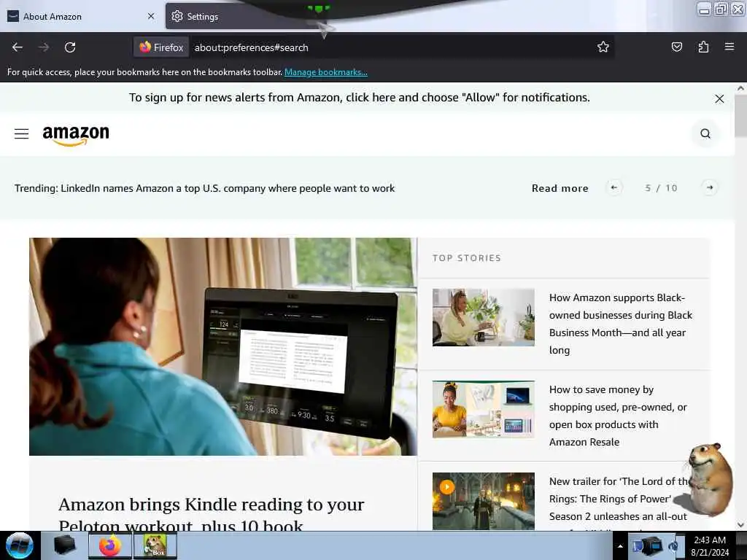Image resolution: width=747 pixels, height=560 pixels.
Task: Play the Rings of Power video icon
Action: pyautogui.click(x=447, y=486)
